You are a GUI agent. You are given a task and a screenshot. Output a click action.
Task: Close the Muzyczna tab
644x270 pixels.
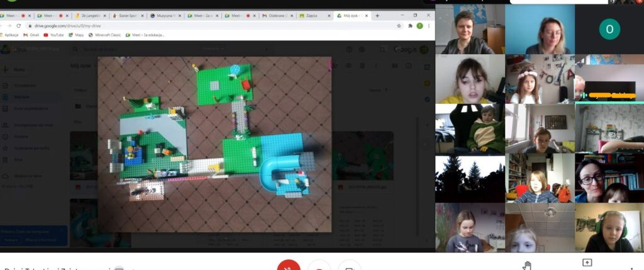click(x=179, y=16)
